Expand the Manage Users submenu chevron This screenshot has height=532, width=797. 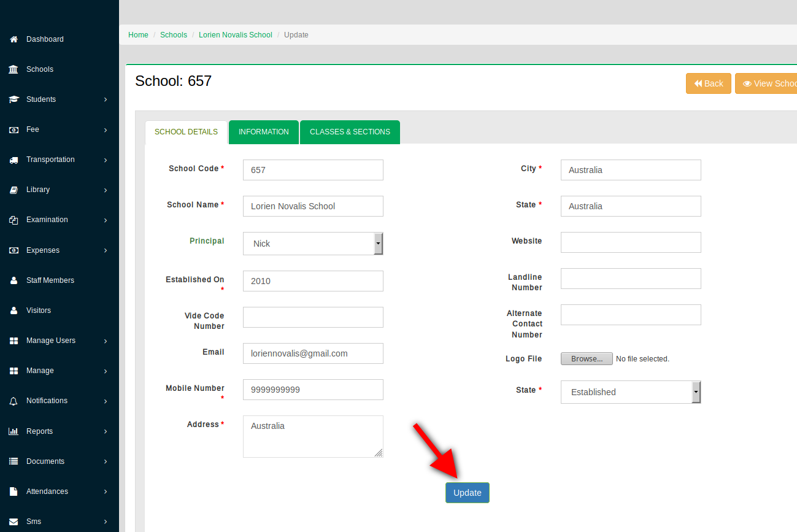pyautogui.click(x=106, y=341)
